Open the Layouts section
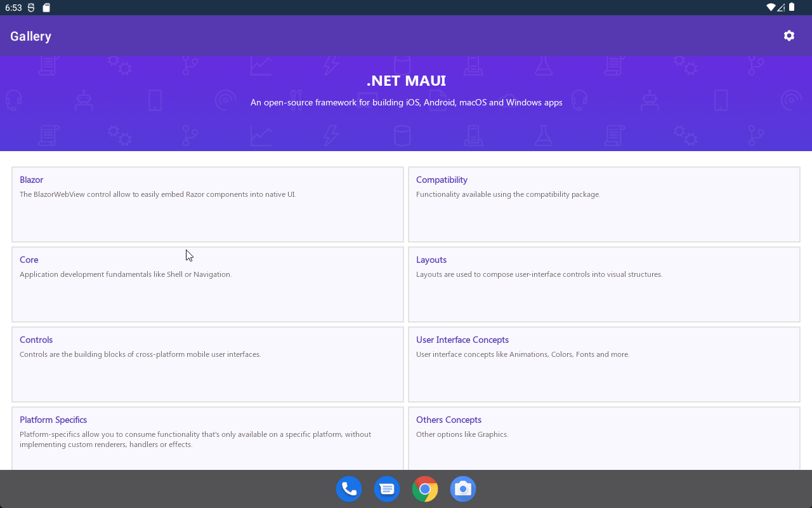This screenshot has height=508, width=812. 603,284
